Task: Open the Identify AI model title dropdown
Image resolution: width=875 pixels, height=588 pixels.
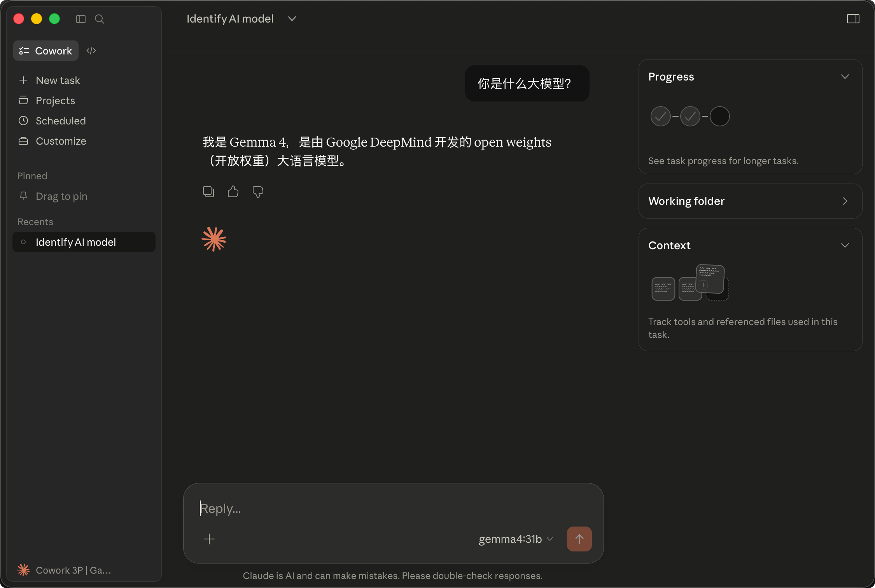Action: point(292,18)
